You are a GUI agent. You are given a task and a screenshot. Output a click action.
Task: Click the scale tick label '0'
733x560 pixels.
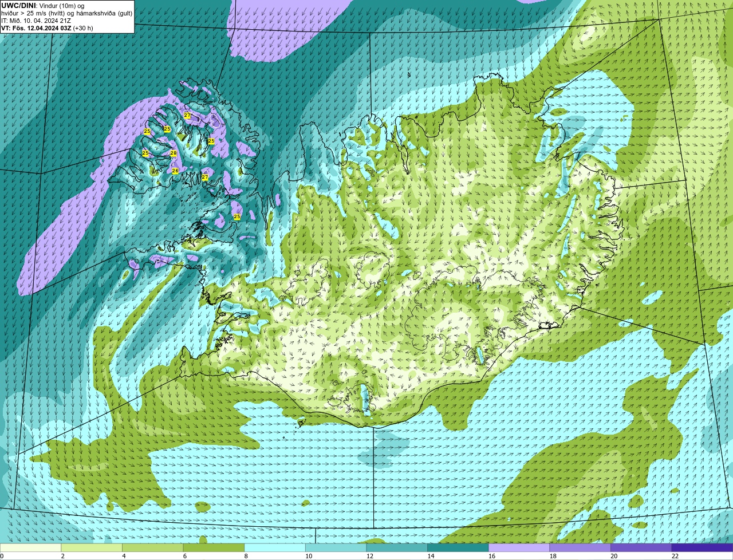[2, 556]
